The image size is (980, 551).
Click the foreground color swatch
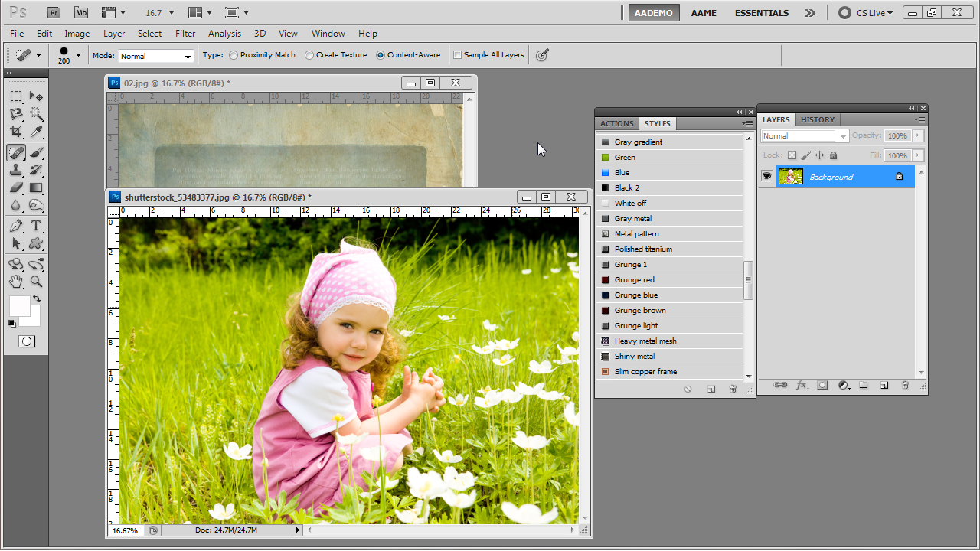[x=19, y=305]
